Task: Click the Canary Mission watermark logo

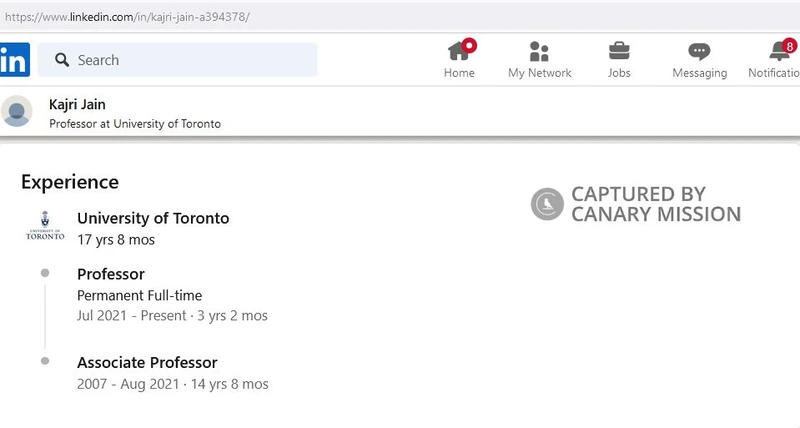Action: (x=547, y=204)
